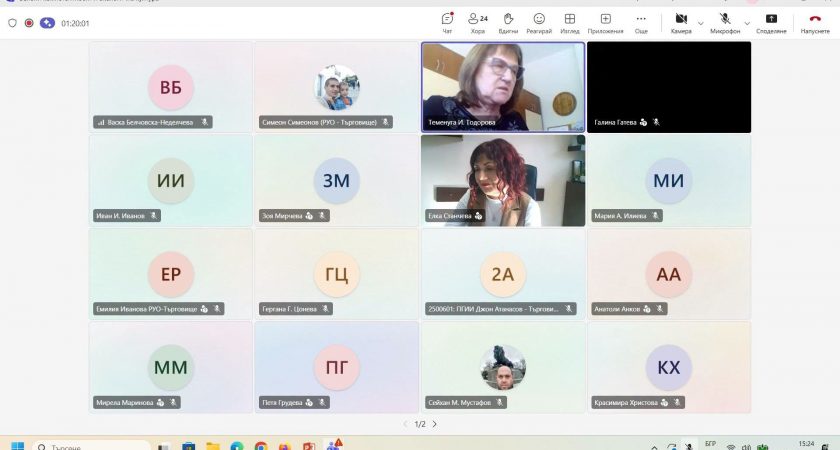Viewport: 840px width, 450px height.
Task: Open Google Chrome from the taskbar
Action: (x=261, y=446)
